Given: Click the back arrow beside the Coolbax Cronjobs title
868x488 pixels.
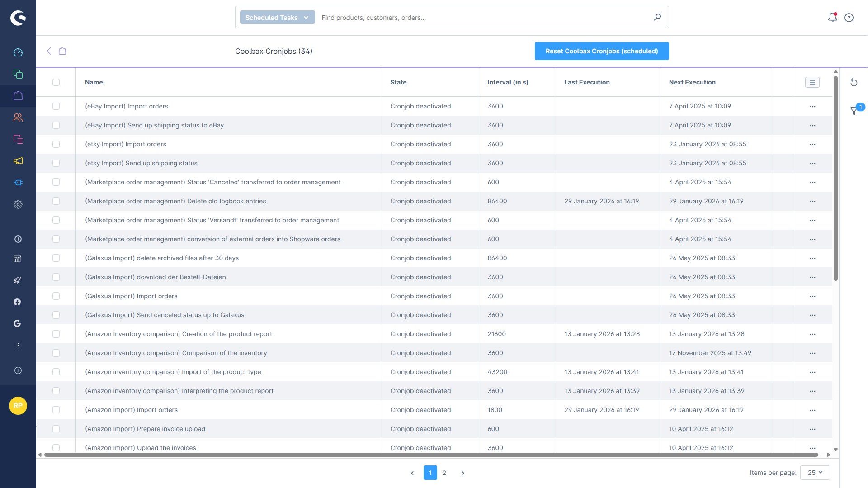Looking at the screenshot, I should (x=49, y=51).
